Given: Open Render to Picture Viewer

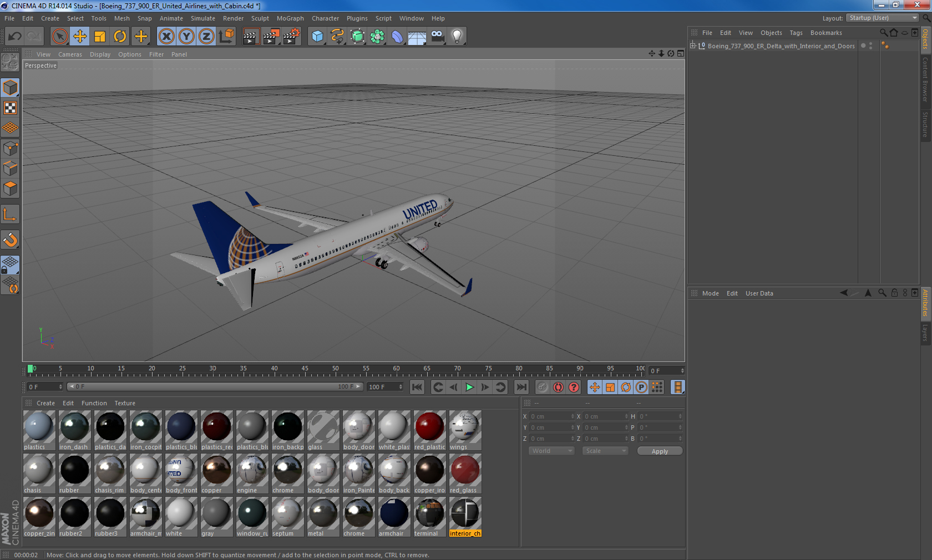Looking at the screenshot, I should pos(271,37).
